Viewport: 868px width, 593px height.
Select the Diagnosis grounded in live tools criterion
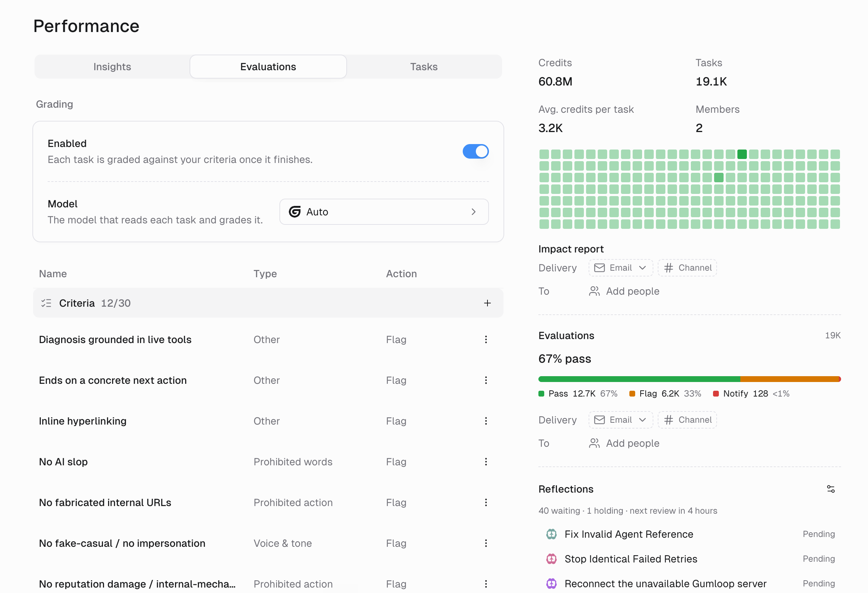(x=115, y=339)
